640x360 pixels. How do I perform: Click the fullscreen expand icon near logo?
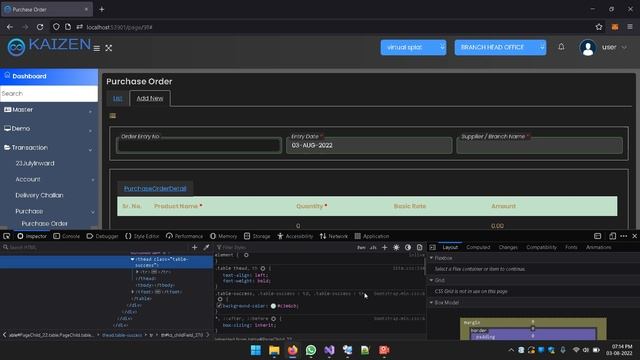(x=109, y=48)
